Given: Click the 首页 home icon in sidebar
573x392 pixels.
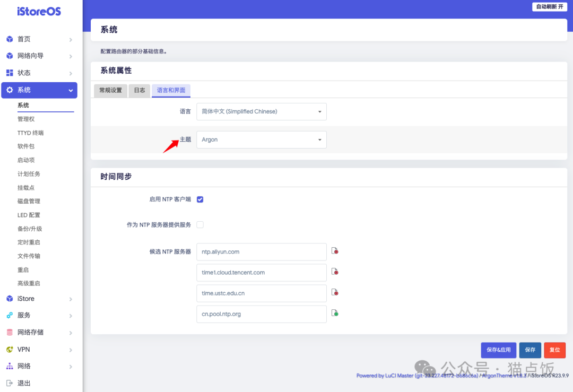Looking at the screenshot, I should [10, 39].
